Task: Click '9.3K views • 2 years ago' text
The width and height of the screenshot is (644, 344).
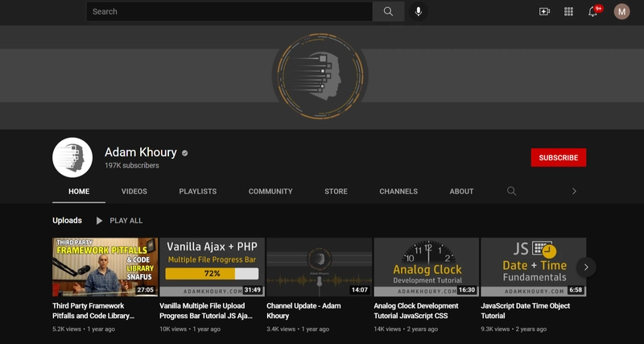Action: pos(514,329)
